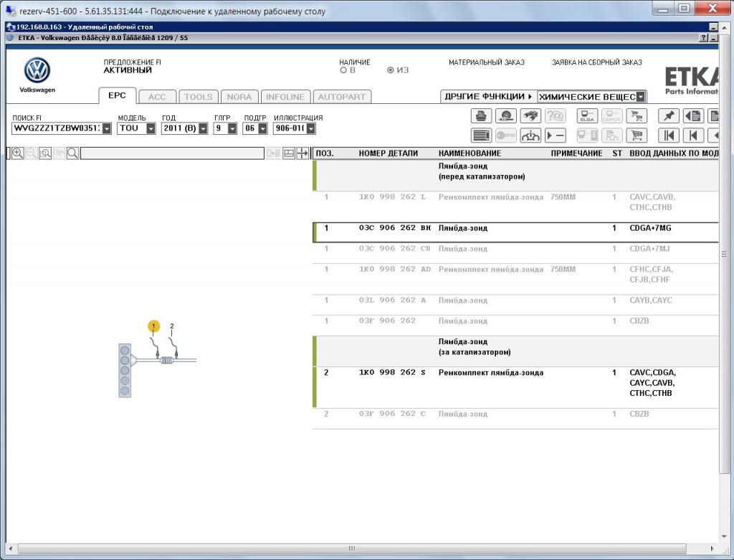Select the 'ИЗ' availability radio button
Screen dimensions: 734x560
click(x=391, y=70)
